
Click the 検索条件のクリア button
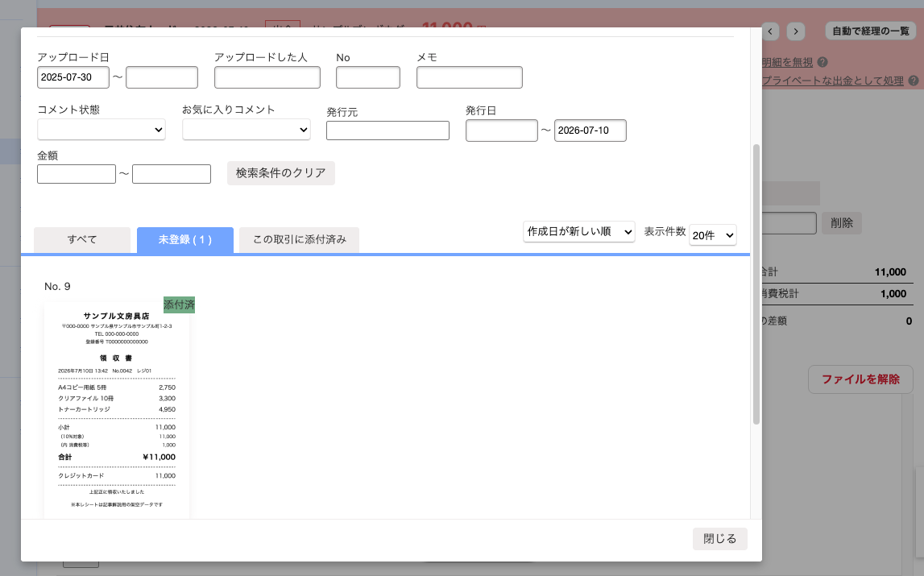point(281,172)
